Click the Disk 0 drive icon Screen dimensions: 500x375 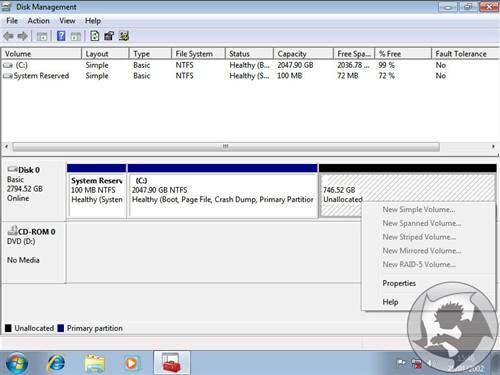coord(12,169)
